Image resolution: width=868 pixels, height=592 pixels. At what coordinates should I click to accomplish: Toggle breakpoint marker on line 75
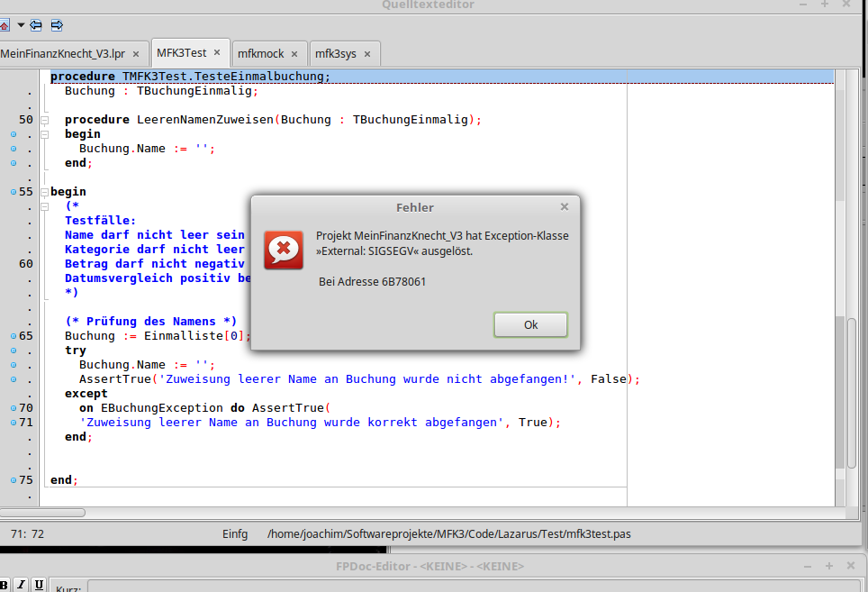point(13,480)
